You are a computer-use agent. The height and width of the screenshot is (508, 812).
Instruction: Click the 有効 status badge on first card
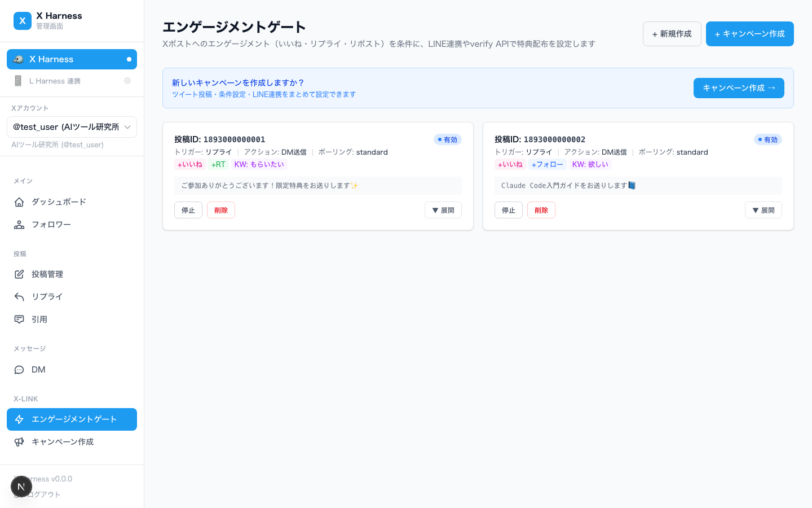[448, 139]
